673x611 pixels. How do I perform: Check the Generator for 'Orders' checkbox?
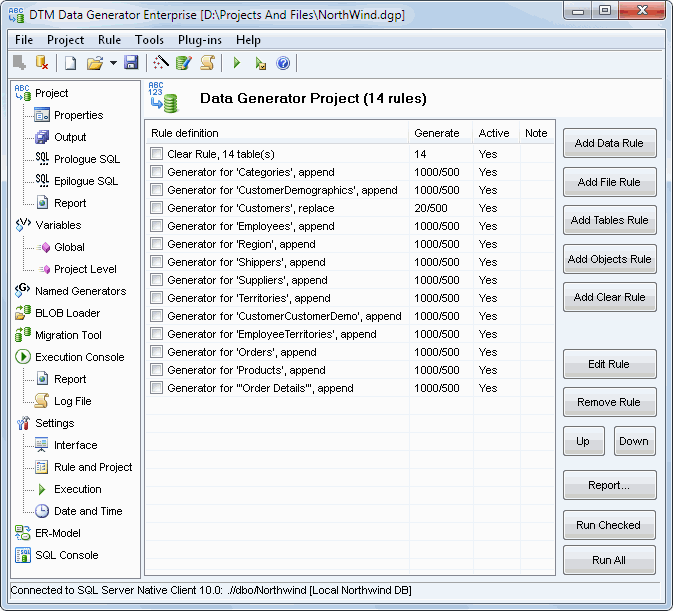156,352
